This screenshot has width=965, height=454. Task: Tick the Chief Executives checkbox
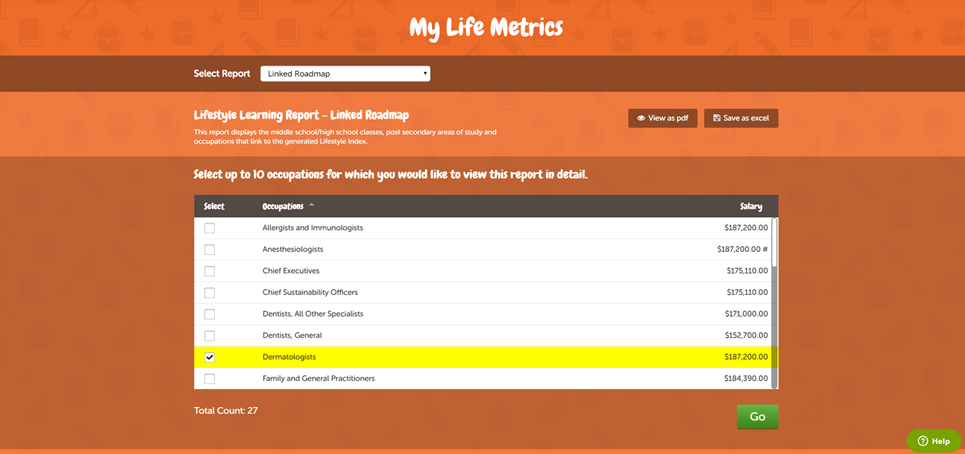pyautogui.click(x=210, y=271)
